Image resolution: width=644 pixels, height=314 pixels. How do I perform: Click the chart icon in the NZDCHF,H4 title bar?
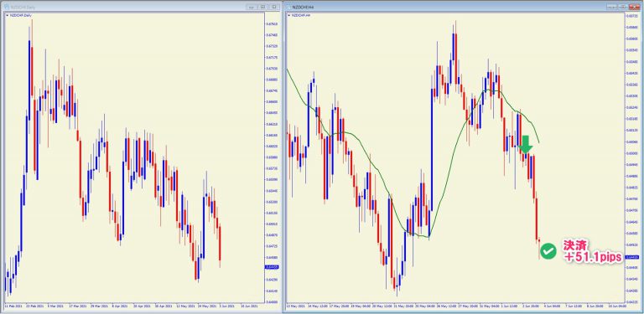(288, 7)
